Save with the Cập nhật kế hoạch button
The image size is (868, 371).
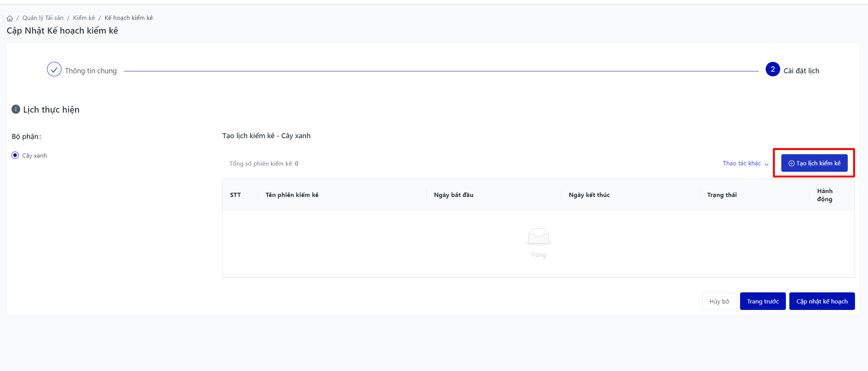(x=822, y=302)
